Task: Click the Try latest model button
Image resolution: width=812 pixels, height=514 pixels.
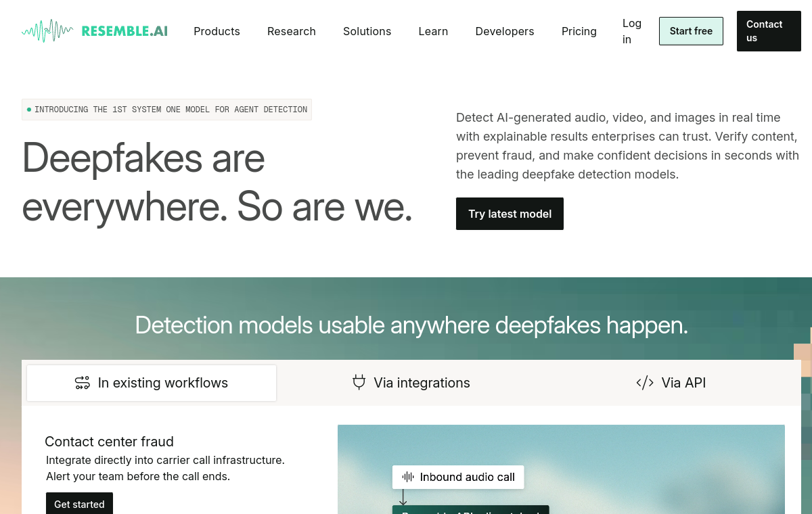Action: (510, 214)
